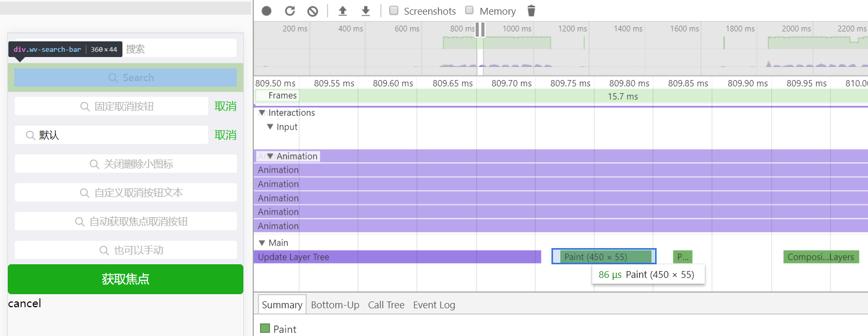Select the Paint (450 × 55) event
868x336 pixels.
click(604, 256)
